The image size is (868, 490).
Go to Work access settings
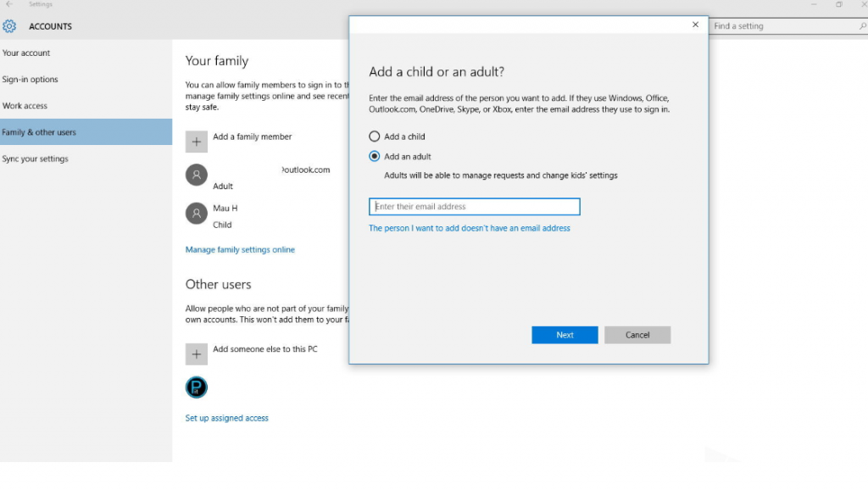point(25,106)
